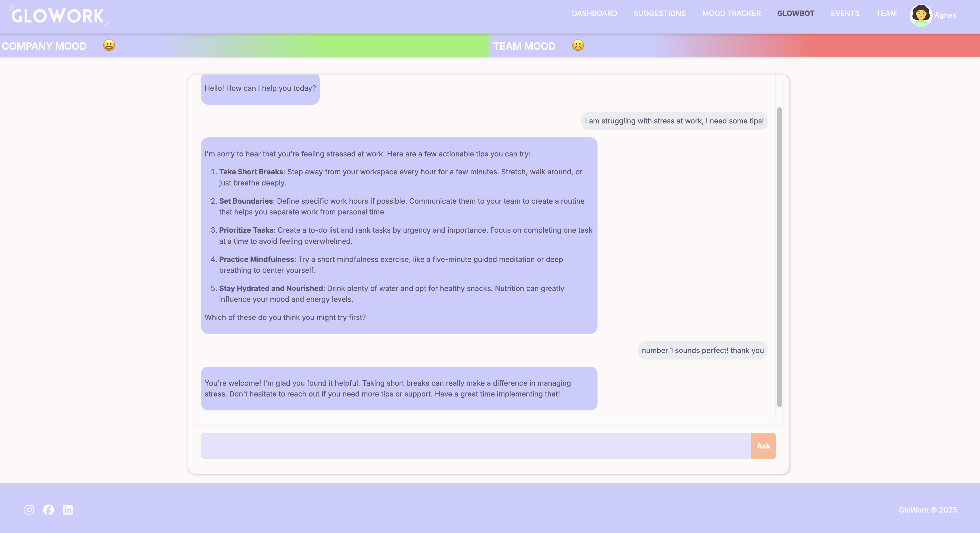Select the GLOWBOT navigation item
The width and height of the screenshot is (980, 533).
[x=796, y=13]
